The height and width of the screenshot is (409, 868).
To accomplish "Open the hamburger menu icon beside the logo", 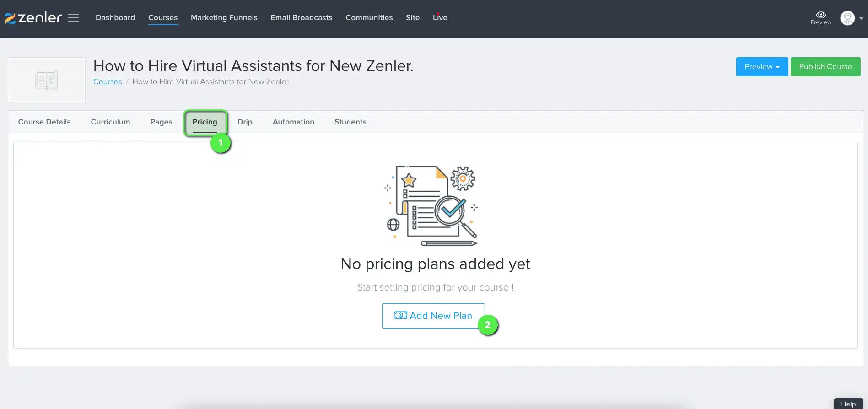I will tap(74, 18).
